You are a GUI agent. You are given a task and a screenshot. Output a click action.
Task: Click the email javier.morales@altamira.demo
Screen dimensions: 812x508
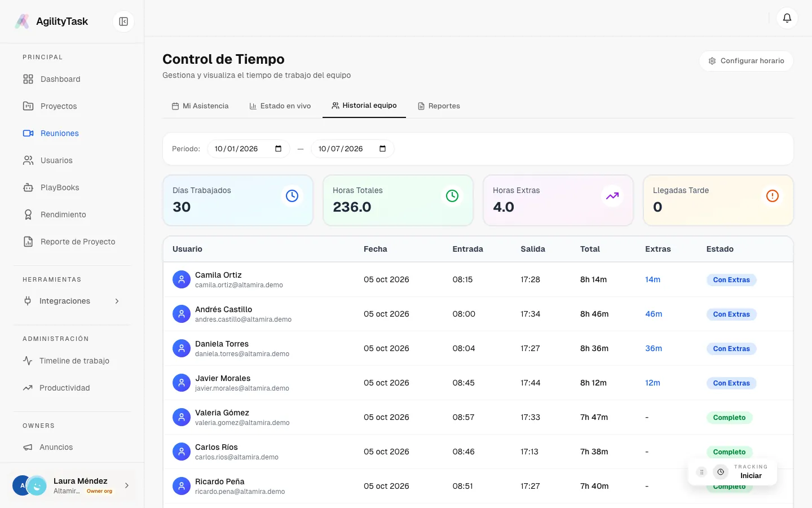point(242,388)
